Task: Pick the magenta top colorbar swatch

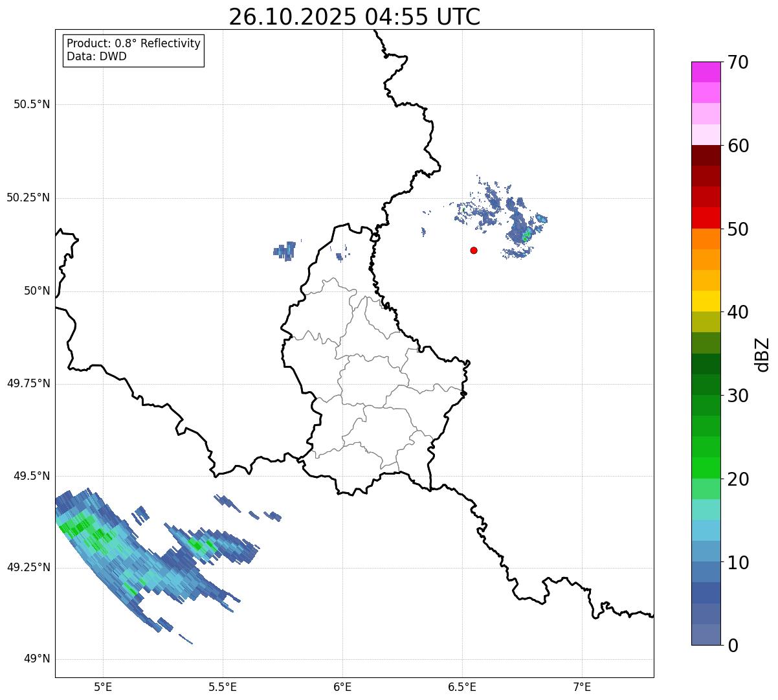Action: click(x=706, y=72)
